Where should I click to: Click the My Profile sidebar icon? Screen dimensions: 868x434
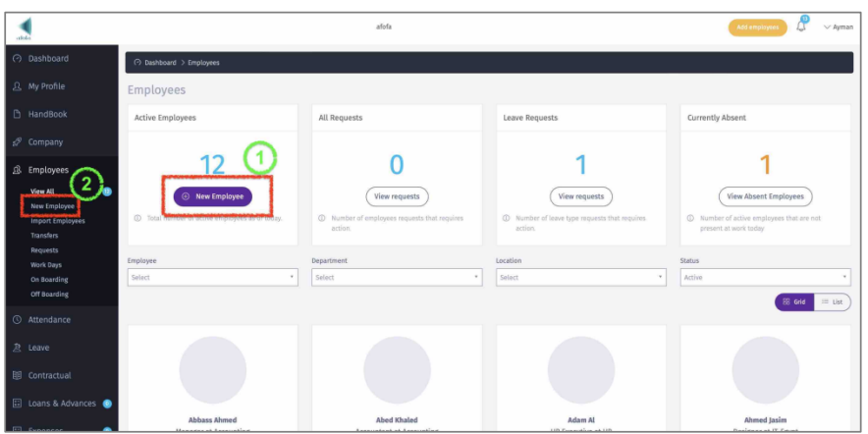click(17, 86)
